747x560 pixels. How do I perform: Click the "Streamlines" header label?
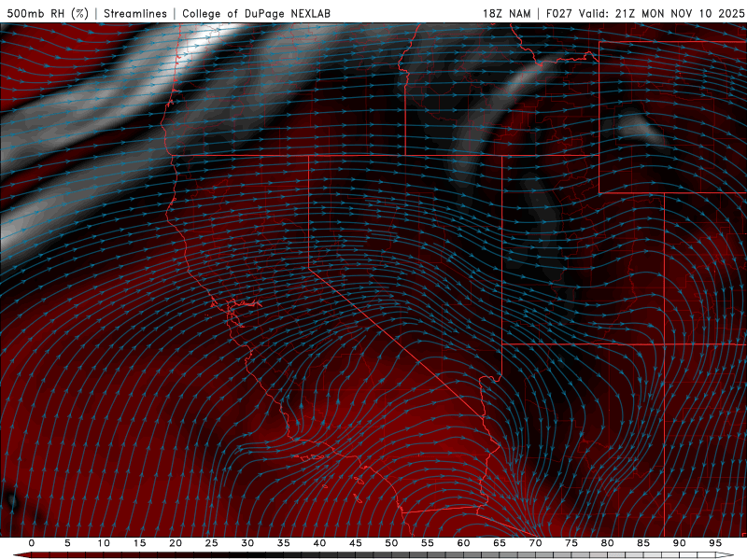(x=135, y=13)
